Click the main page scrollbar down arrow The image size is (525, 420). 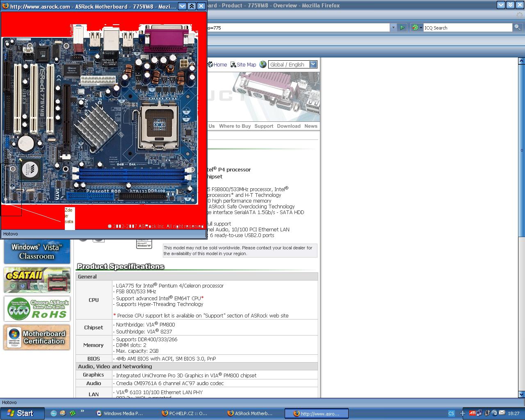522,394
